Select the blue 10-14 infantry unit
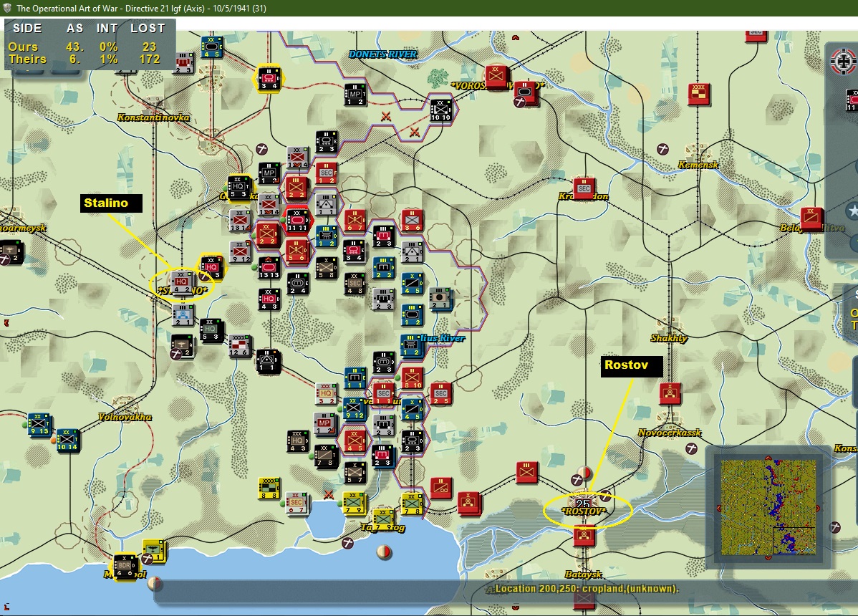Viewport: 858px width, 616px height. coord(67,440)
